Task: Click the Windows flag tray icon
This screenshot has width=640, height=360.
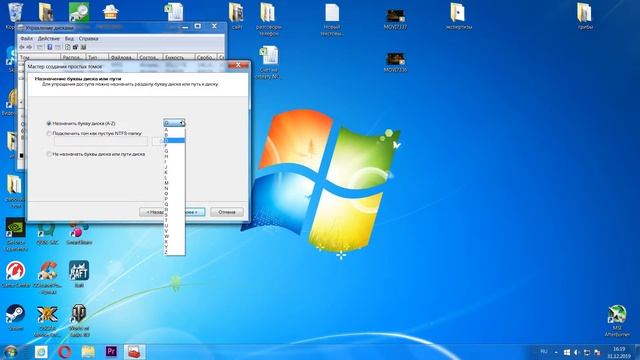Action: pos(567,352)
